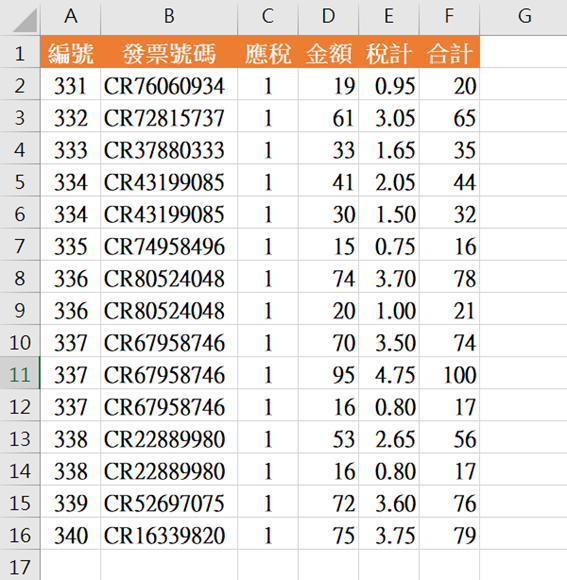Click tax value 1.50
Viewport: 567px width, 580px height.
pyautogui.click(x=389, y=212)
